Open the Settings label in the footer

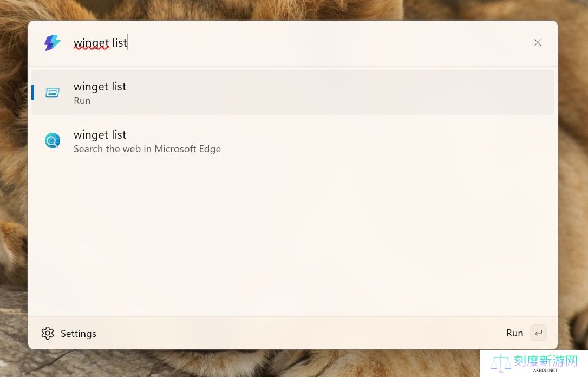(x=79, y=334)
